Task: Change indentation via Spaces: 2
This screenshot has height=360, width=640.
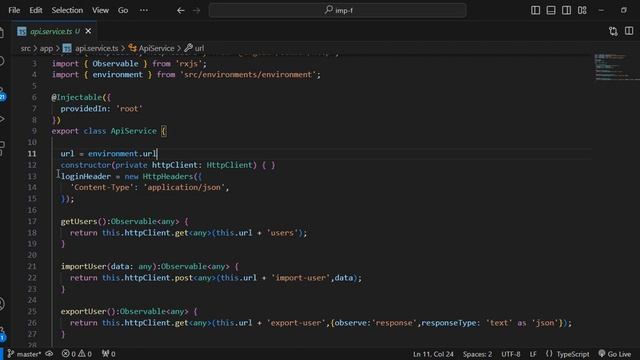Action: [x=477, y=354]
